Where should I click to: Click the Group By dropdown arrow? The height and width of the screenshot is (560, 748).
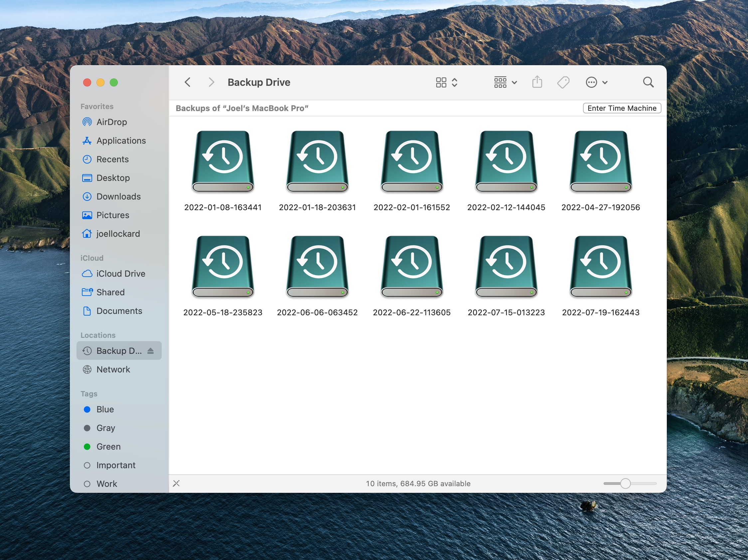click(514, 82)
